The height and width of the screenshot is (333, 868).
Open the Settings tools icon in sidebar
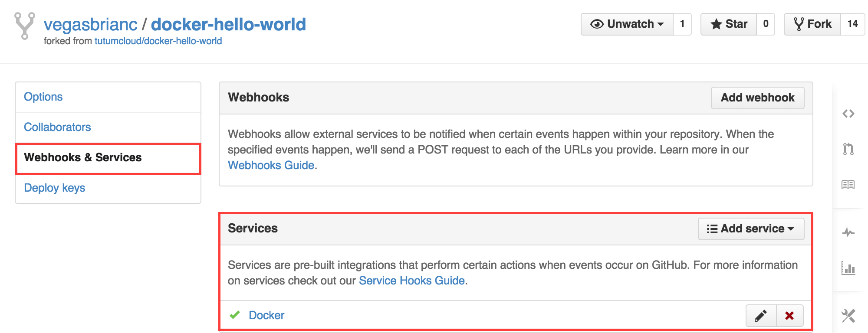point(848,316)
